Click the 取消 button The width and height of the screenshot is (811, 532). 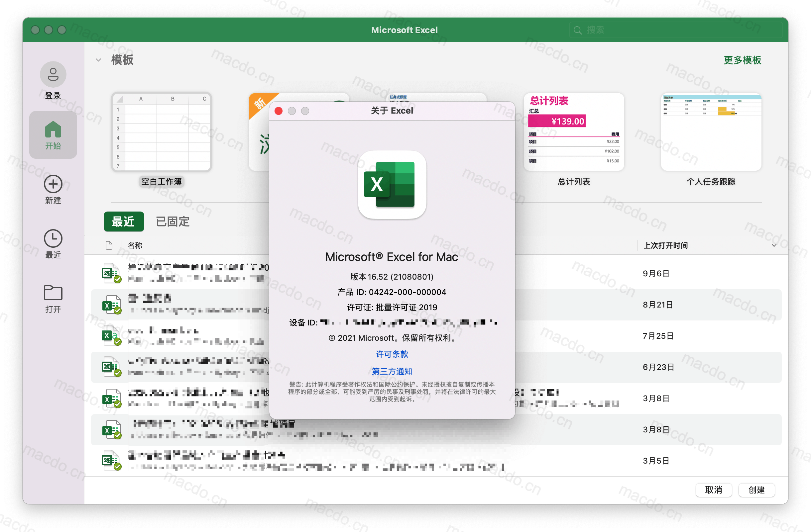(x=714, y=489)
